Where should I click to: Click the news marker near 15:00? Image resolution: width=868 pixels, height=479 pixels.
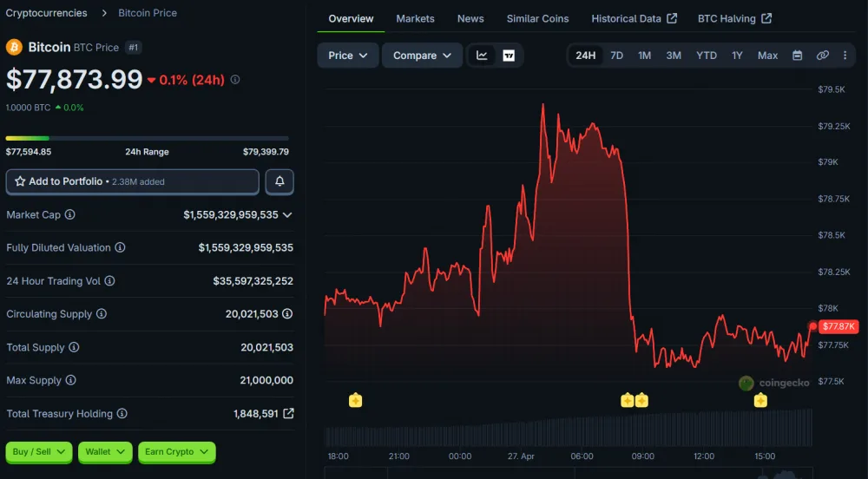pyautogui.click(x=760, y=400)
